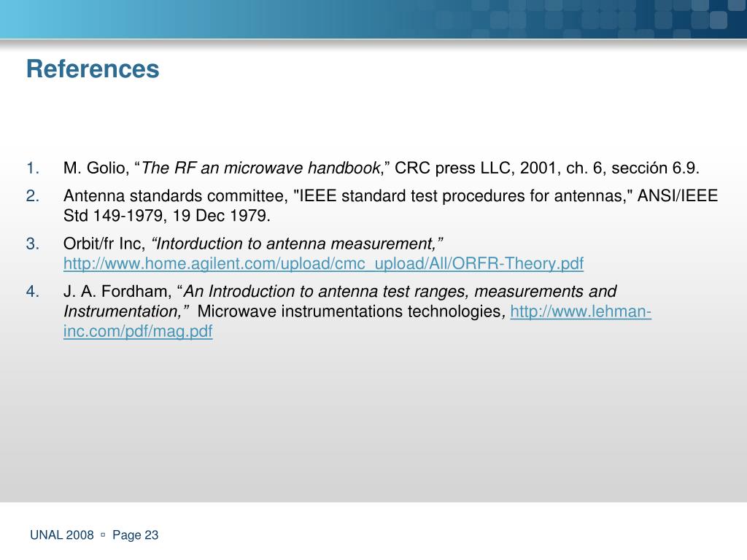Viewport: 747px width, 560px height.
Task: Select reference number 4 marker
Action: 33,292
